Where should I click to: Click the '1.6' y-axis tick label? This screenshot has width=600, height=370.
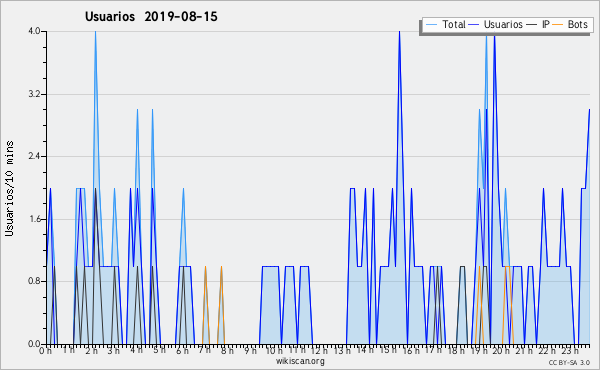pos(34,219)
